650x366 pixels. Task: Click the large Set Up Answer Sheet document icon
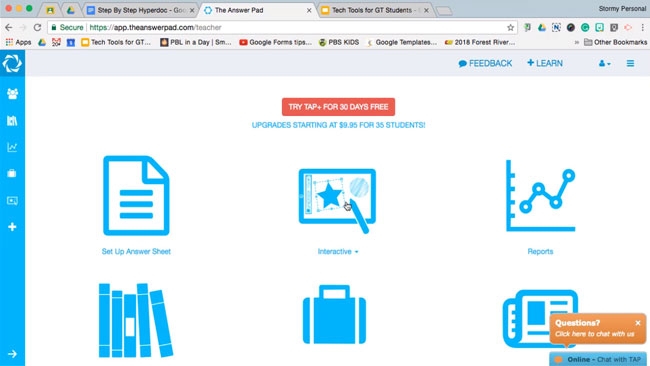136,195
